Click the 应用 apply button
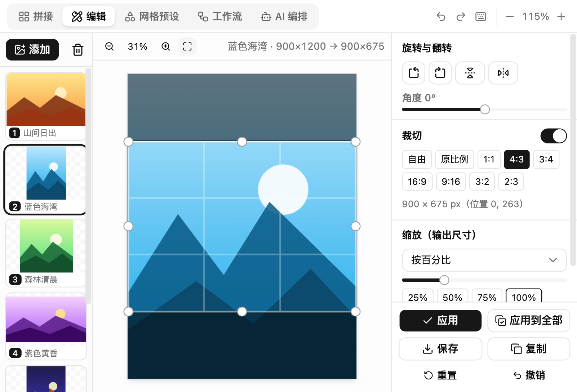The image size is (577, 392). click(440, 321)
